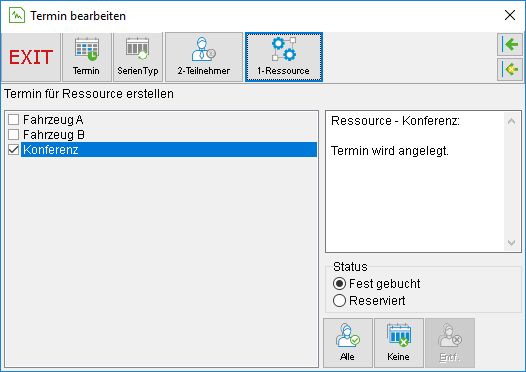The height and width of the screenshot is (372, 526).
Task: Click the Keine deselect button
Action: 399,343
